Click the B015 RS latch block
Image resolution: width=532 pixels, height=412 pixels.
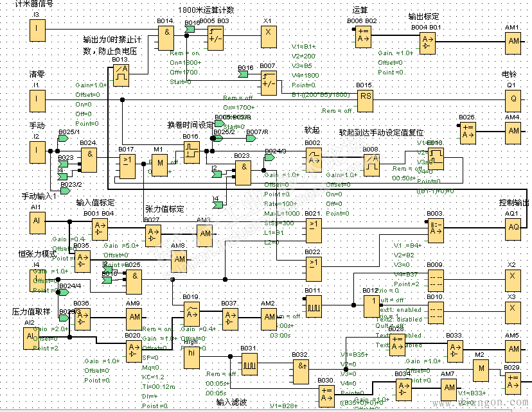click(x=365, y=99)
